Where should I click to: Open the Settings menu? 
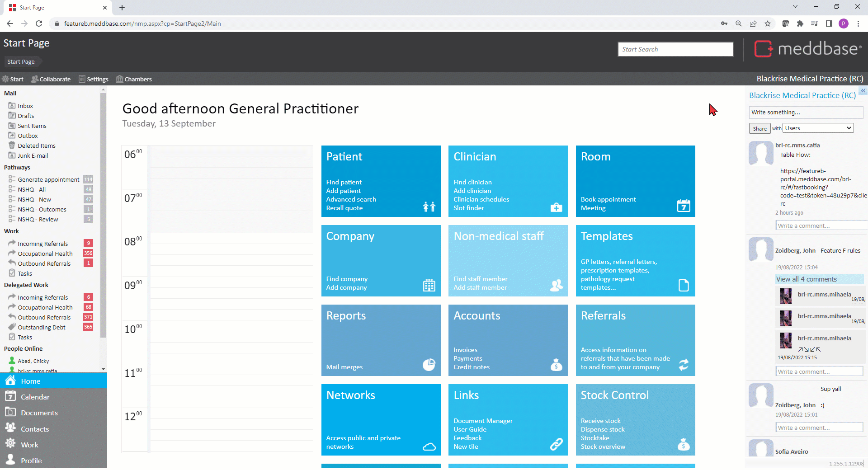tap(94, 79)
